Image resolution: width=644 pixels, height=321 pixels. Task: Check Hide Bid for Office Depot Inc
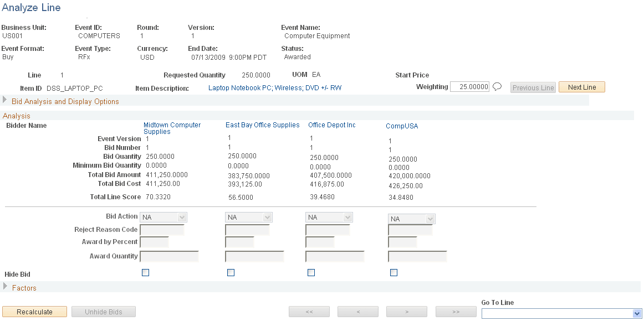[x=311, y=272]
